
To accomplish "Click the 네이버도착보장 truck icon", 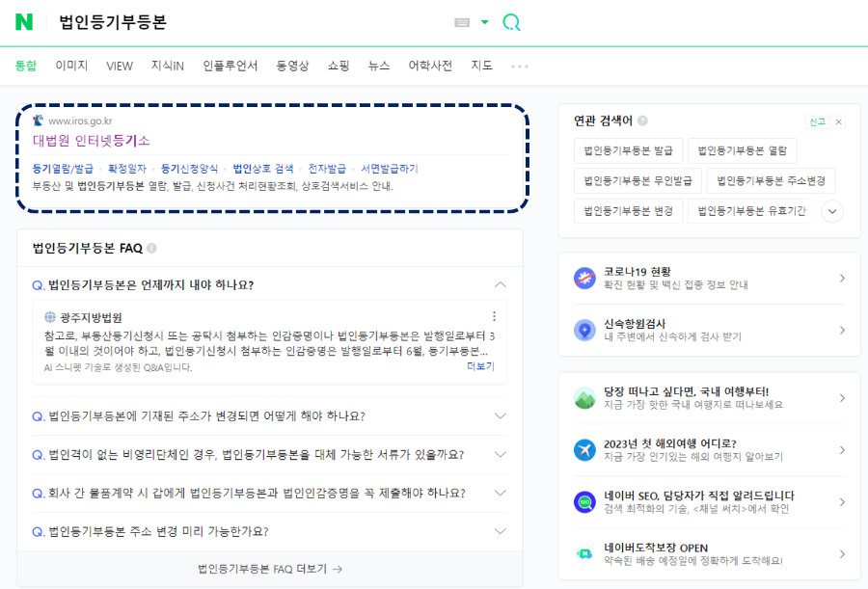I will click(584, 553).
